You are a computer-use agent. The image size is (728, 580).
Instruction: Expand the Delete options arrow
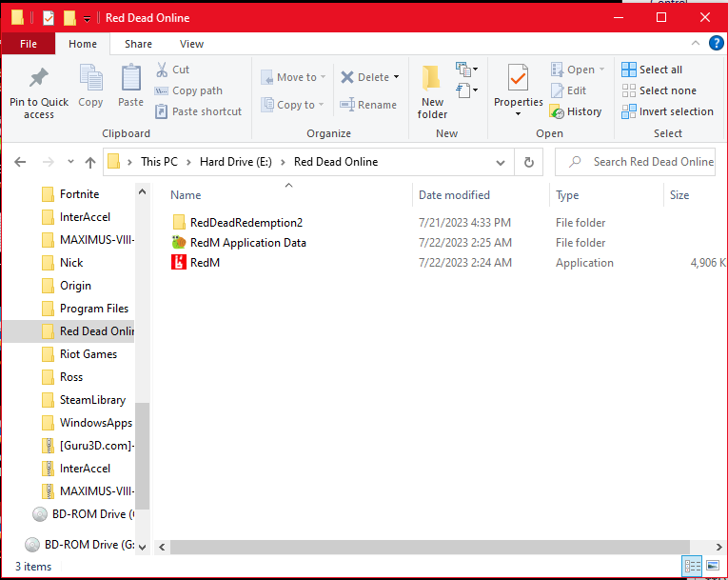397,77
